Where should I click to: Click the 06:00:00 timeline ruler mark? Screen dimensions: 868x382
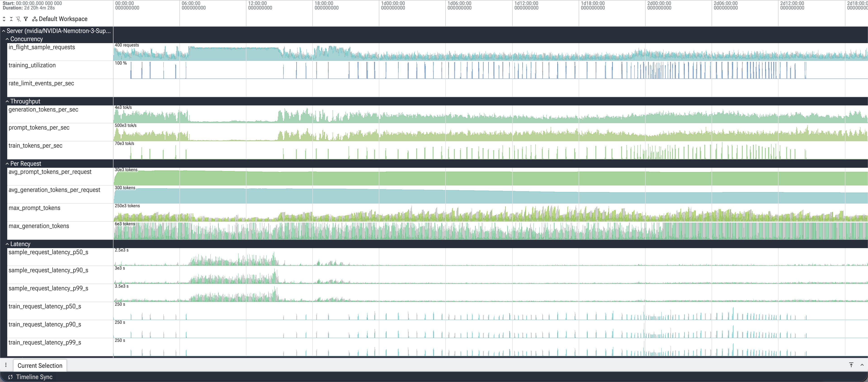click(193, 5)
